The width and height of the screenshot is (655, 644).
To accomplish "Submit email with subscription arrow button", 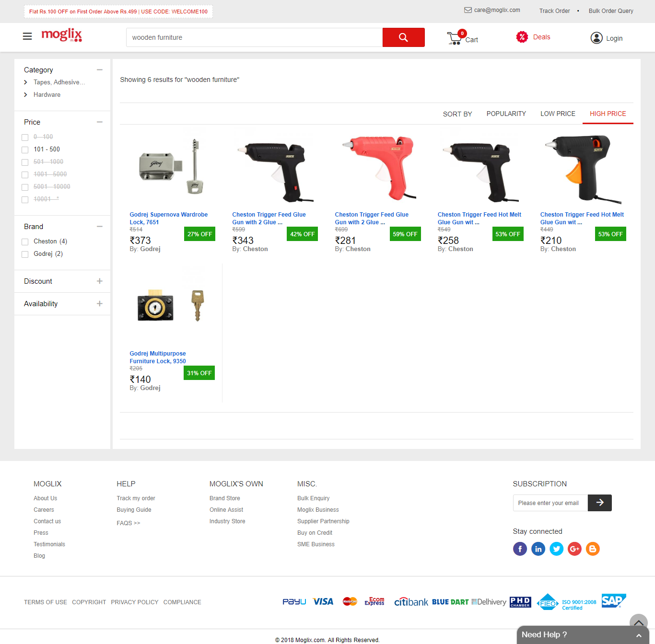I will [x=599, y=503].
